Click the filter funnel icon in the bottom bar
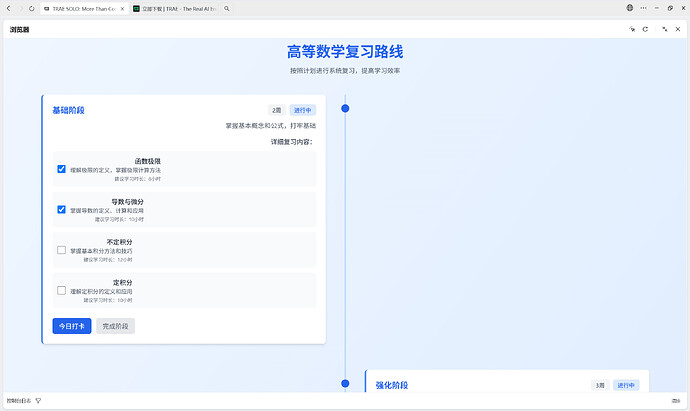This screenshot has height=411, width=690. [38, 401]
